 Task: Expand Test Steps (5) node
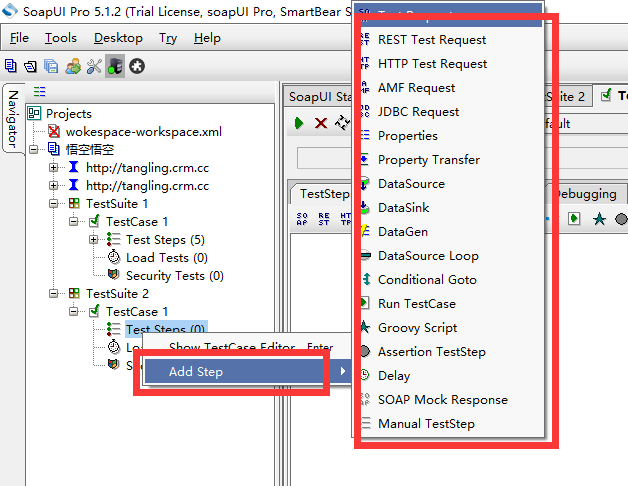(x=94, y=240)
